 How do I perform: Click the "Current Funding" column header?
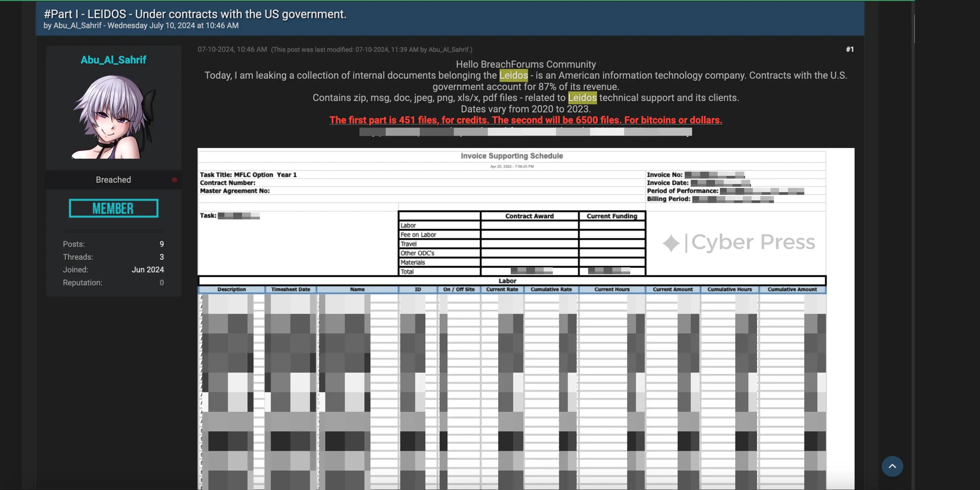[612, 216]
